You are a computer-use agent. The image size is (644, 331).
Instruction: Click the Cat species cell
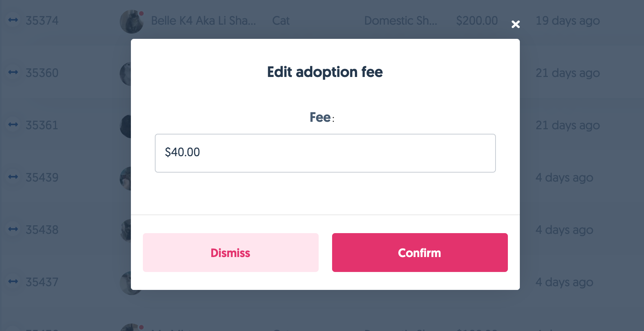click(x=281, y=21)
